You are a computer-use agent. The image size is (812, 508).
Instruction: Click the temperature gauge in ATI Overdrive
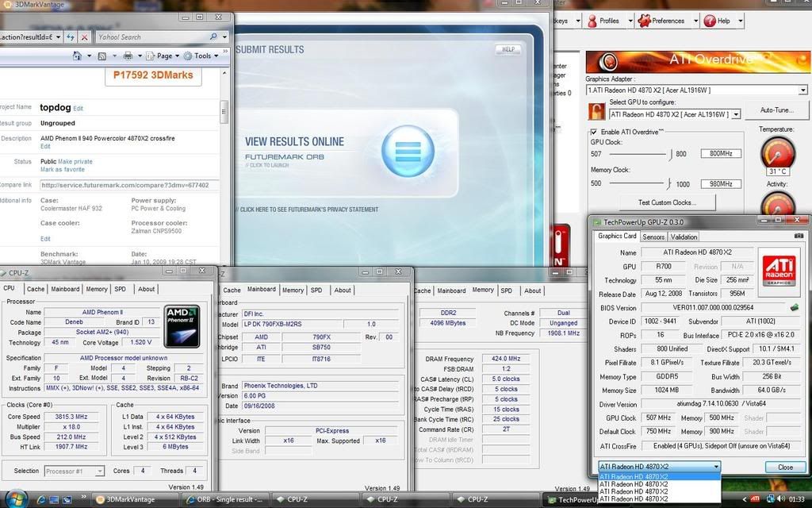pos(777,152)
